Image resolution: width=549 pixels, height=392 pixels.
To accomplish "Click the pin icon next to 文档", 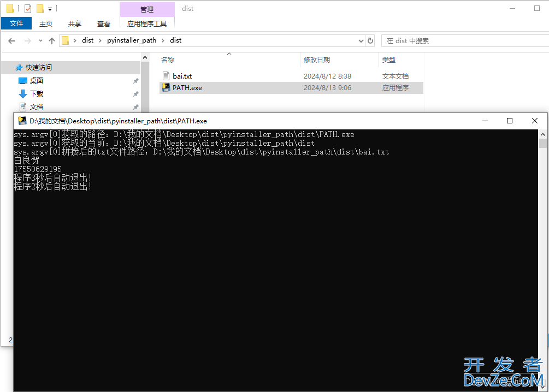I will [x=135, y=107].
